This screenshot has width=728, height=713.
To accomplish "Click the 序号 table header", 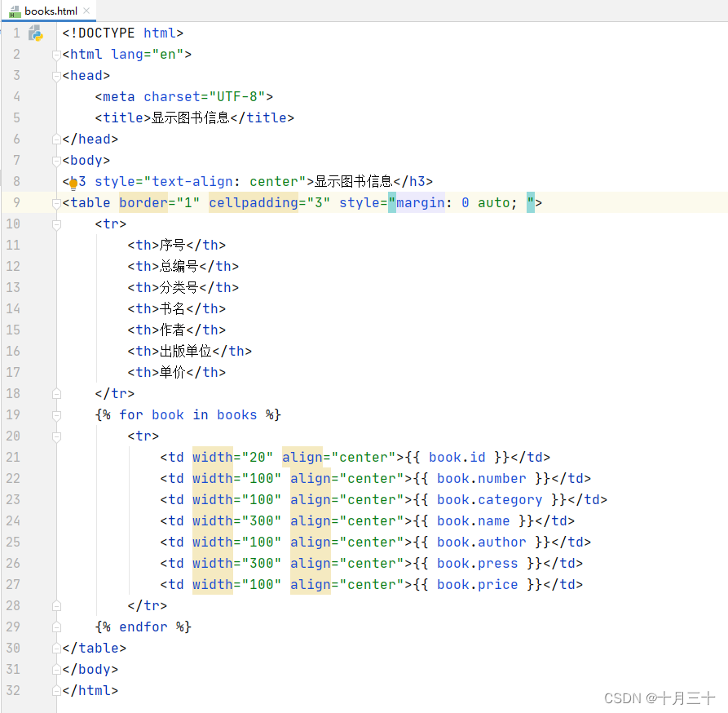I will click(x=173, y=246).
